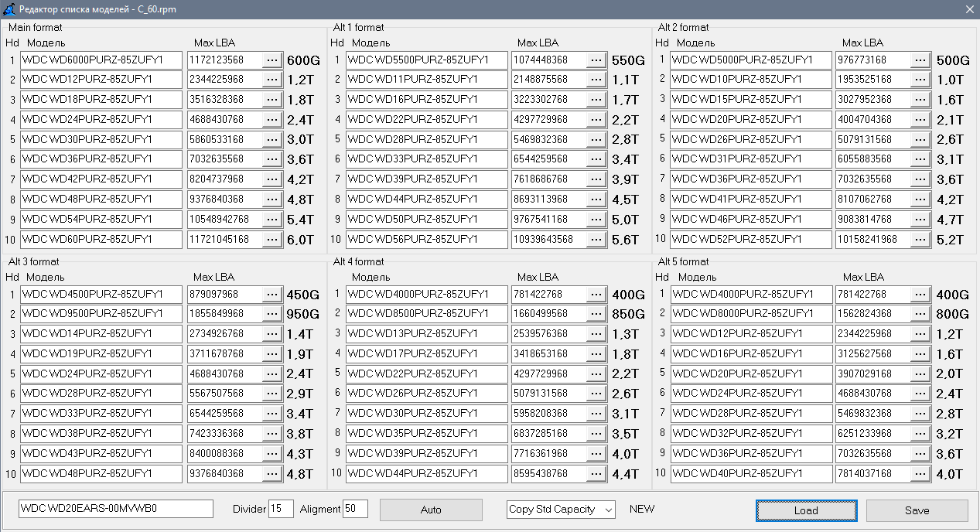Click into the Aligment field showing 50
The width and height of the screenshot is (980, 532).
tap(355, 509)
